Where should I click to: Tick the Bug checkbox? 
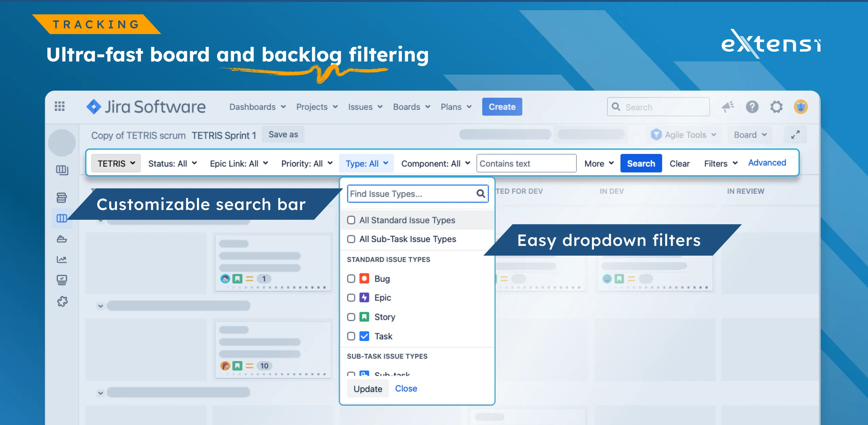click(x=351, y=278)
